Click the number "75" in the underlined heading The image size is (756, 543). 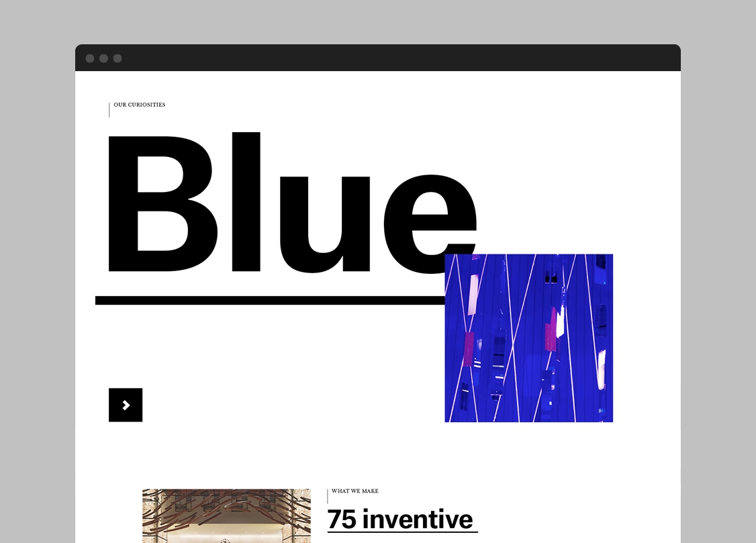tap(342, 520)
